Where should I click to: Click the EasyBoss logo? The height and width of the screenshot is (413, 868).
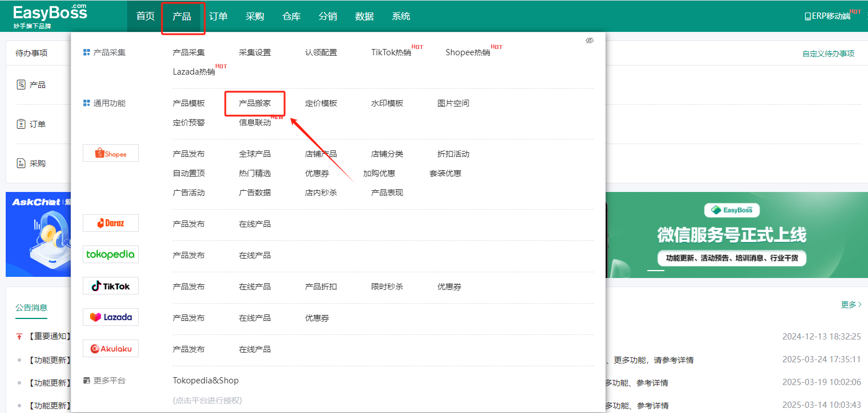point(50,16)
